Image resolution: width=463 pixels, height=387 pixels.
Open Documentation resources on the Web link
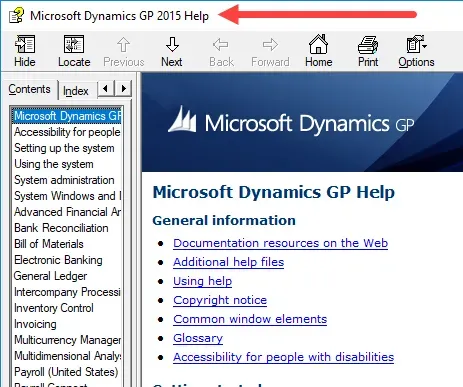tap(280, 243)
